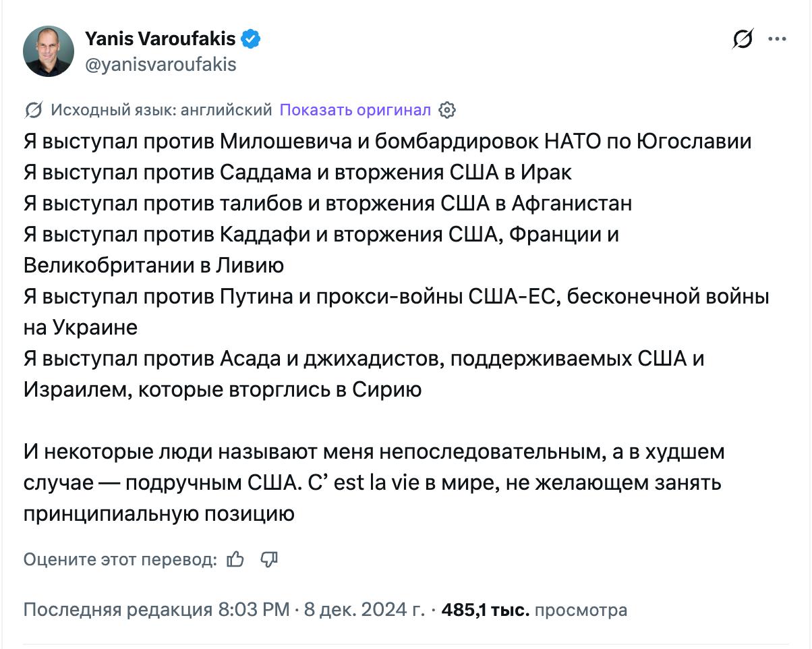812x649 pixels.
Task: Click the 485,1 тыс. view count
Action: [485, 610]
